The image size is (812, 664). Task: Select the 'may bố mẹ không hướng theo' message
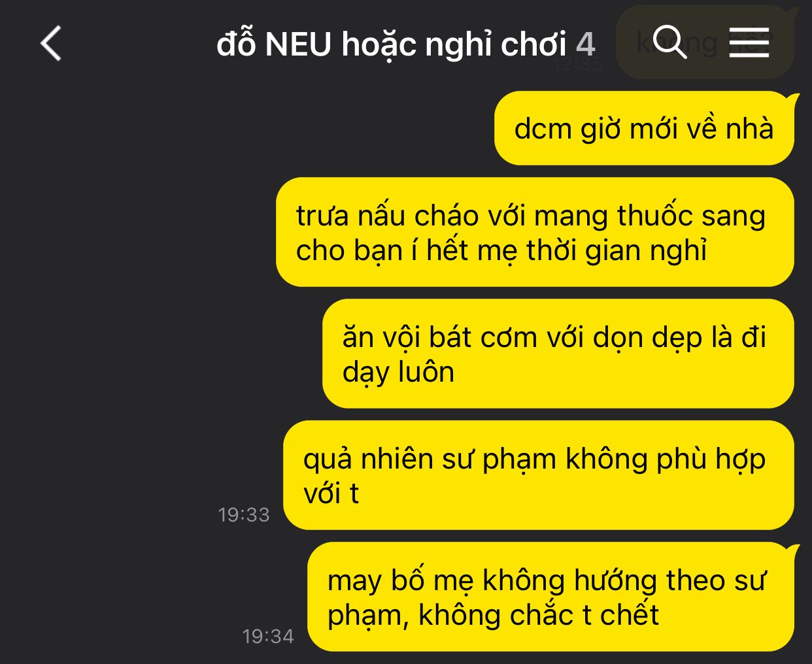[x=550, y=597]
